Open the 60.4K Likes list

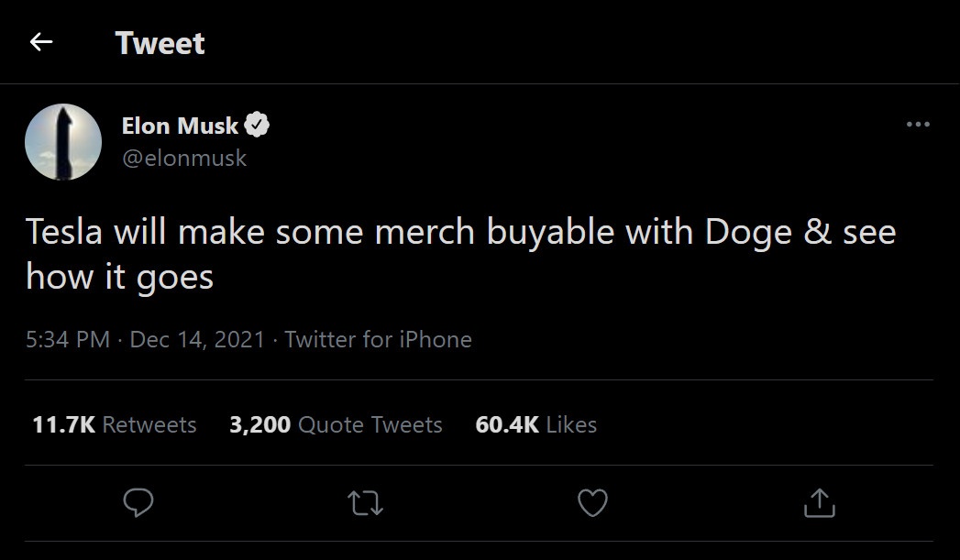coord(535,424)
